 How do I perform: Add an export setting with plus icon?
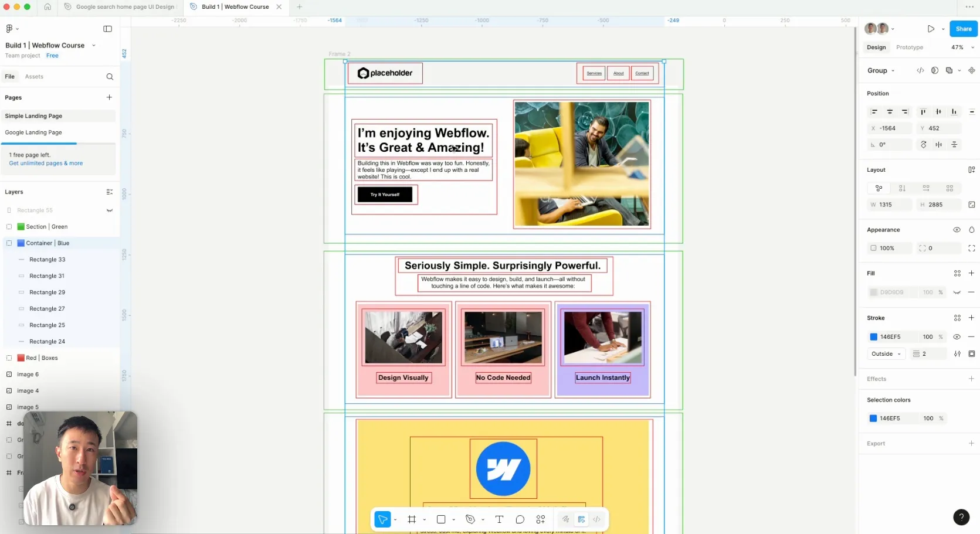[x=971, y=443]
